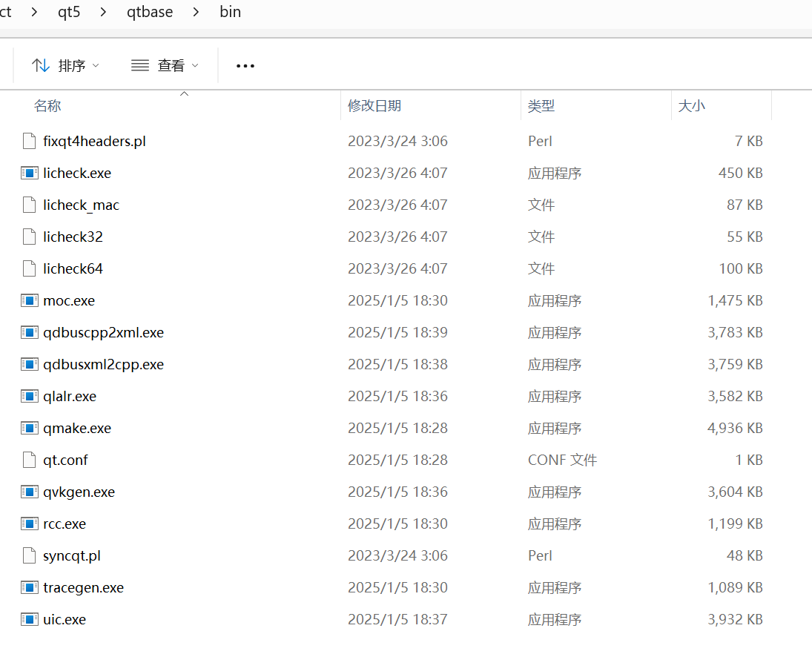Viewport: 812px width, 654px height.
Task: Select the uic.exe application icon
Action: [x=30, y=619]
